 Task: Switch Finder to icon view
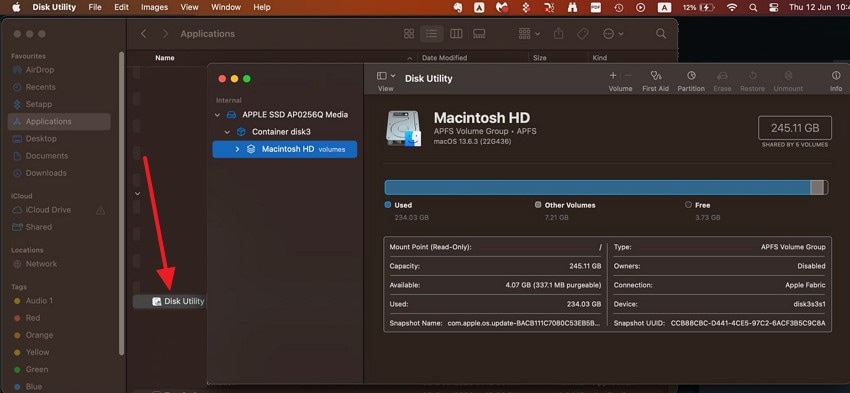coord(409,34)
